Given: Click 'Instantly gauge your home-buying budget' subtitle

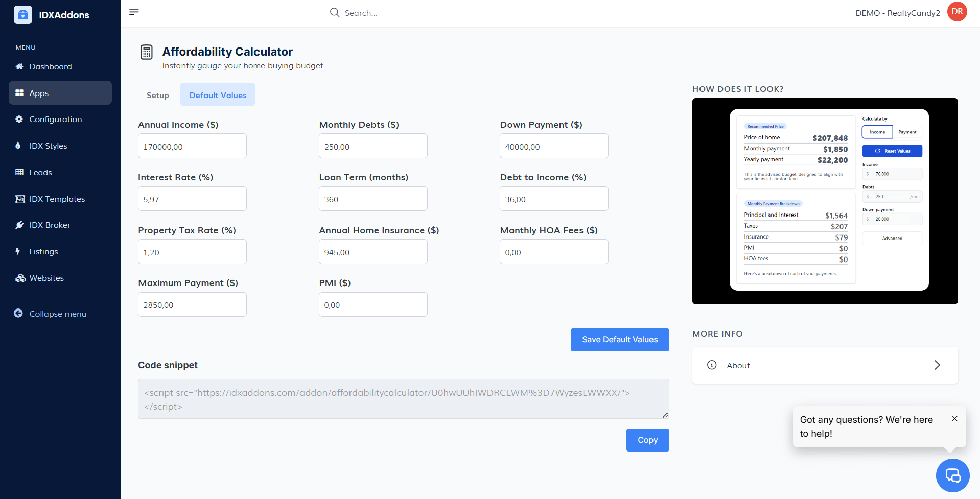Looking at the screenshot, I should (x=243, y=66).
